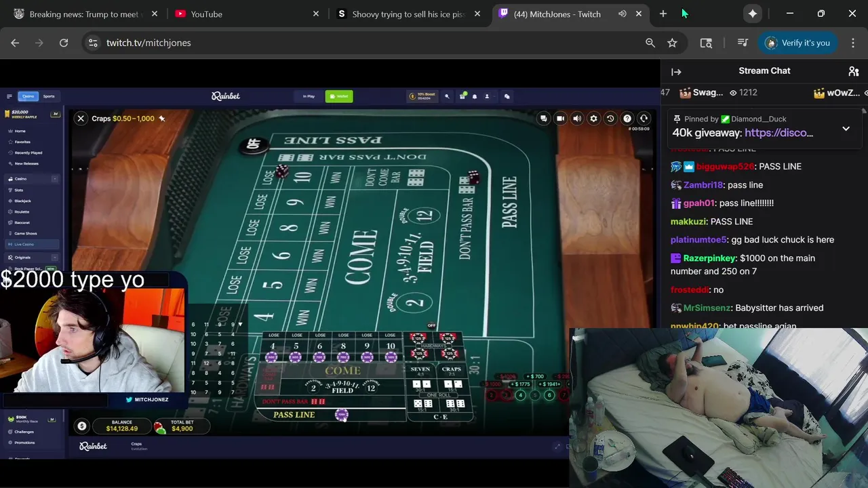Open a new browser tab
The height and width of the screenshot is (488, 868).
(x=663, y=14)
